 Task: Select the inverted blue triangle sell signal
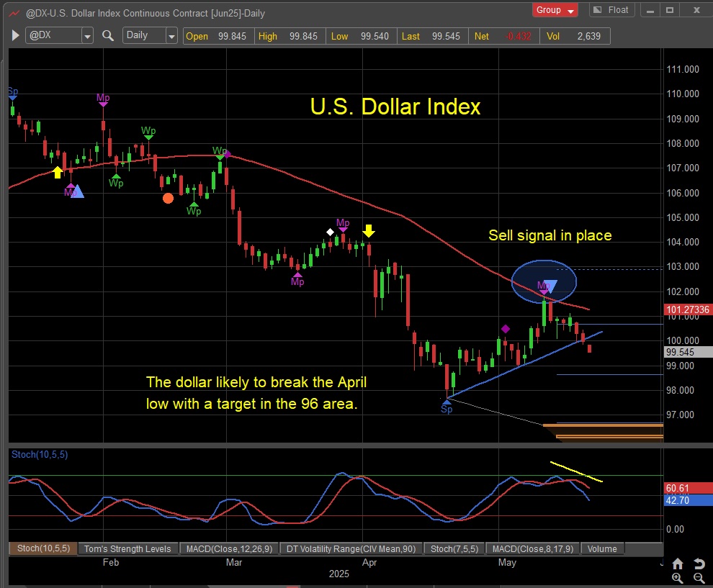[x=550, y=286]
